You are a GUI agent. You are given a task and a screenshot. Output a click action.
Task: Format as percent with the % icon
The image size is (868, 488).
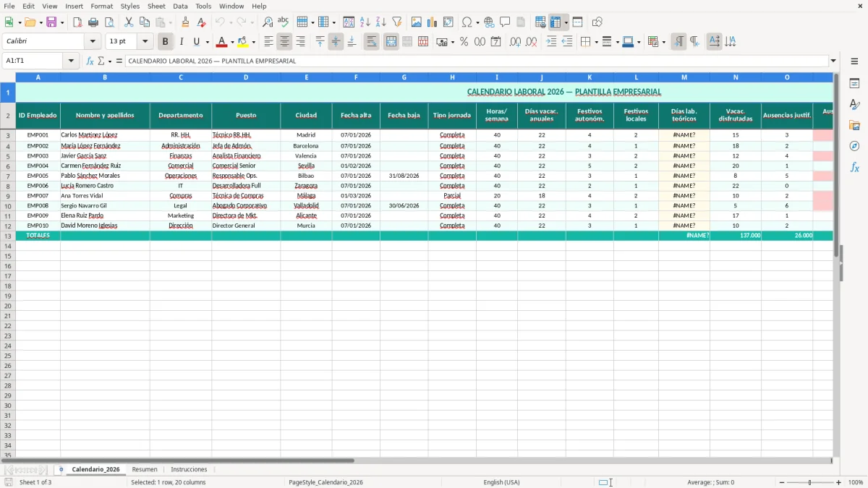click(x=464, y=42)
